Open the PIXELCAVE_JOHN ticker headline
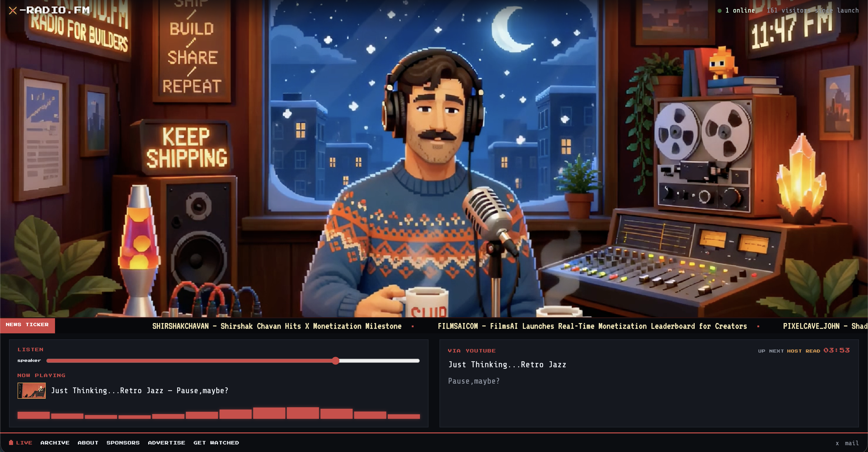Image resolution: width=868 pixels, height=452 pixels. (x=825, y=326)
